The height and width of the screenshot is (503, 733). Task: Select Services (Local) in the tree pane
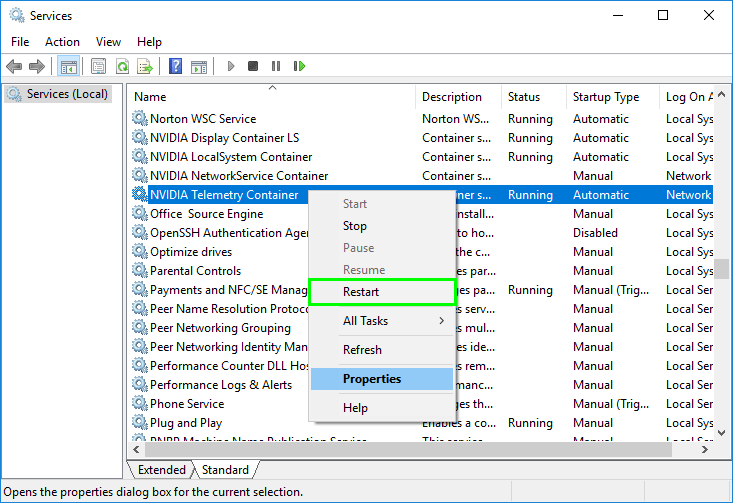tap(59, 94)
